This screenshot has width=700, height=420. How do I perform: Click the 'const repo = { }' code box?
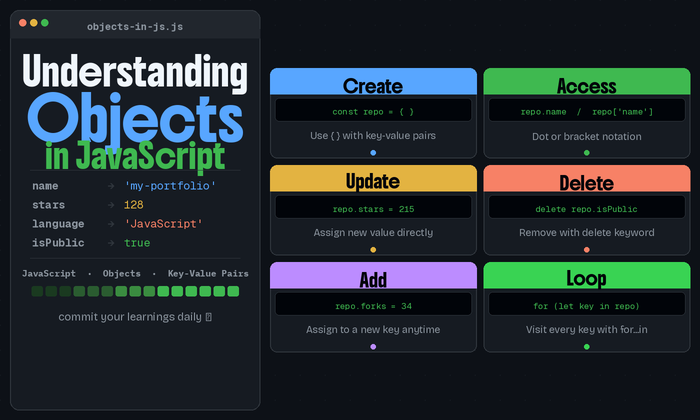[373, 110]
